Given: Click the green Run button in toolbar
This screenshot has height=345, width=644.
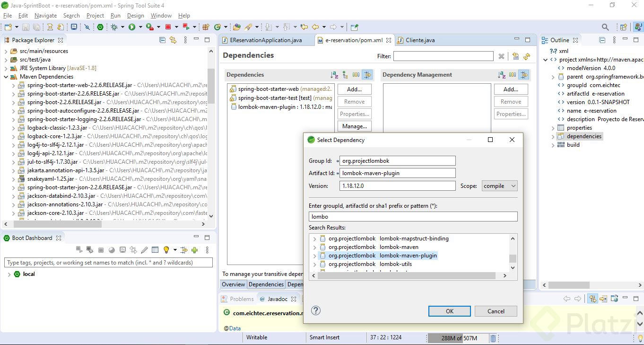Looking at the screenshot, I should (x=132, y=27).
